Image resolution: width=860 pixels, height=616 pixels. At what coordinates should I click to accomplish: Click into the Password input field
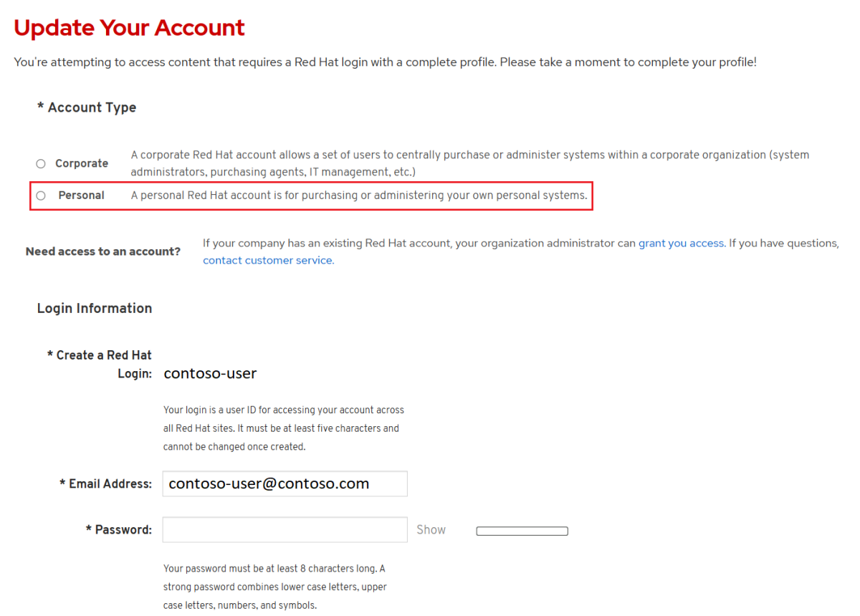[285, 530]
